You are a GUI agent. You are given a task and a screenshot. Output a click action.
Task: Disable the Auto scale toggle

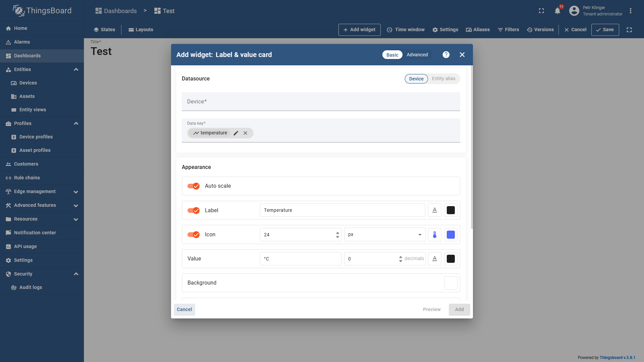point(193,186)
